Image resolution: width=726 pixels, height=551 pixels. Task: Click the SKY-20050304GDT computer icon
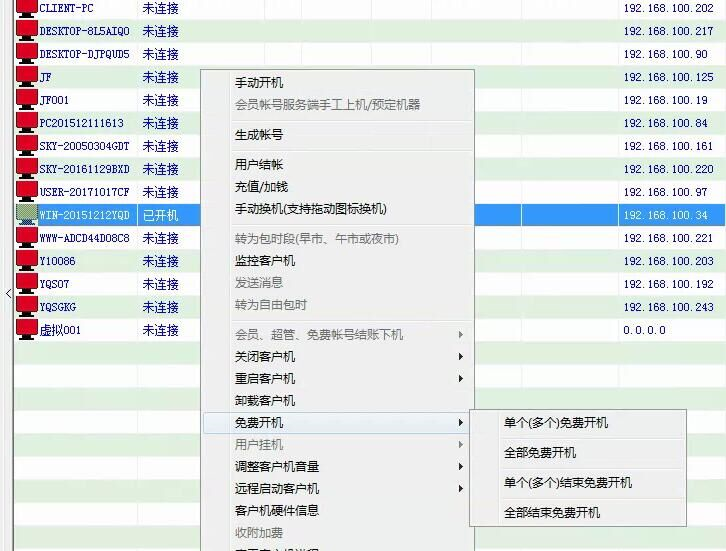[26, 146]
